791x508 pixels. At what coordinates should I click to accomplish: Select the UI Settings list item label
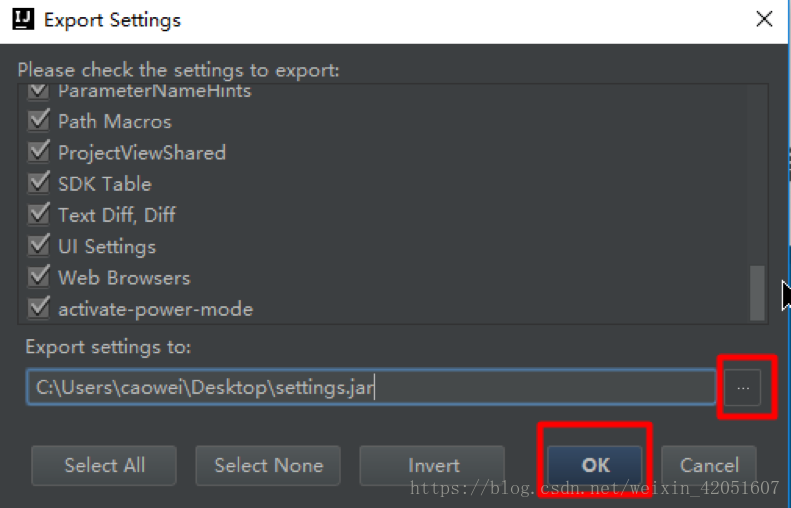(x=107, y=246)
